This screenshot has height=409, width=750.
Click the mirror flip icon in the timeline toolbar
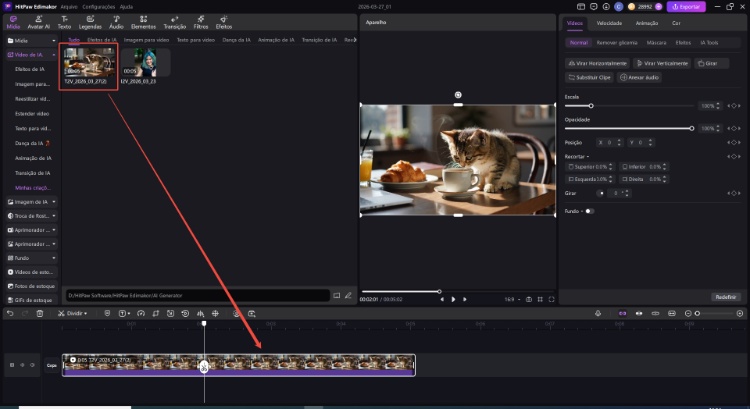click(x=200, y=313)
